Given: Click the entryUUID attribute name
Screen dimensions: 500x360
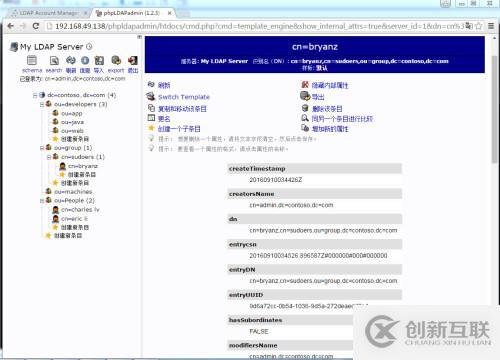Looking at the screenshot, I should coord(246,295).
